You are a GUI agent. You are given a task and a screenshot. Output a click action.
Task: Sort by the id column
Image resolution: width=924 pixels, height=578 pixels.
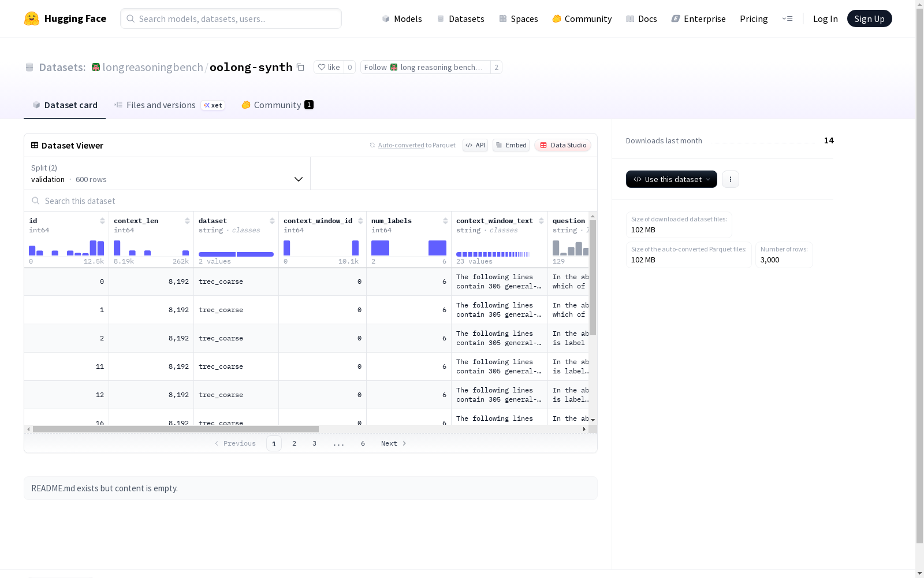pos(102,221)
